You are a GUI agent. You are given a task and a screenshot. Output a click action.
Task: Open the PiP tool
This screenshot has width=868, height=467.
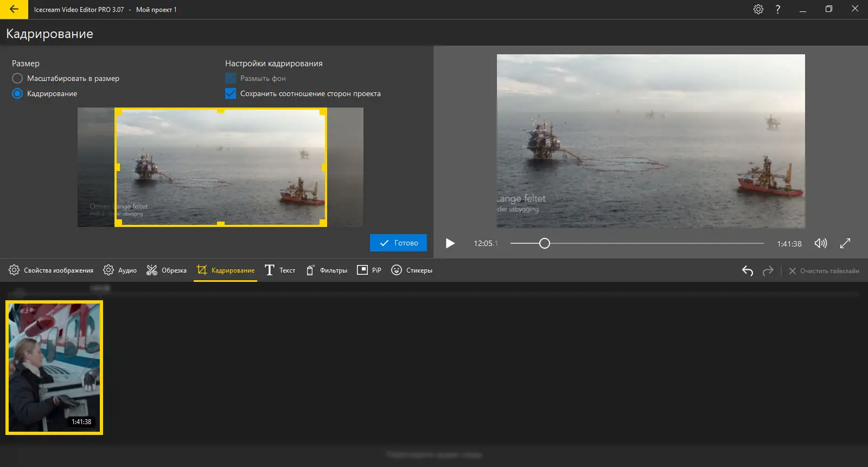click(369, 270)
